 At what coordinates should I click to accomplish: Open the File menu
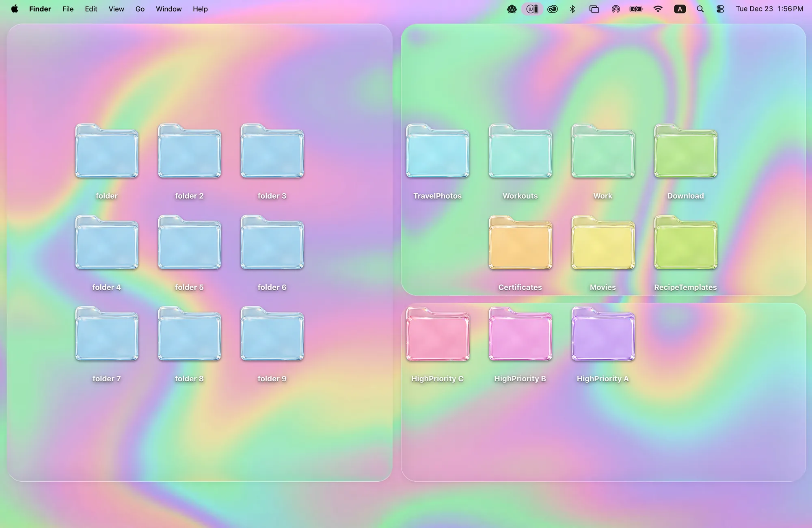click(x=68, y=9)
